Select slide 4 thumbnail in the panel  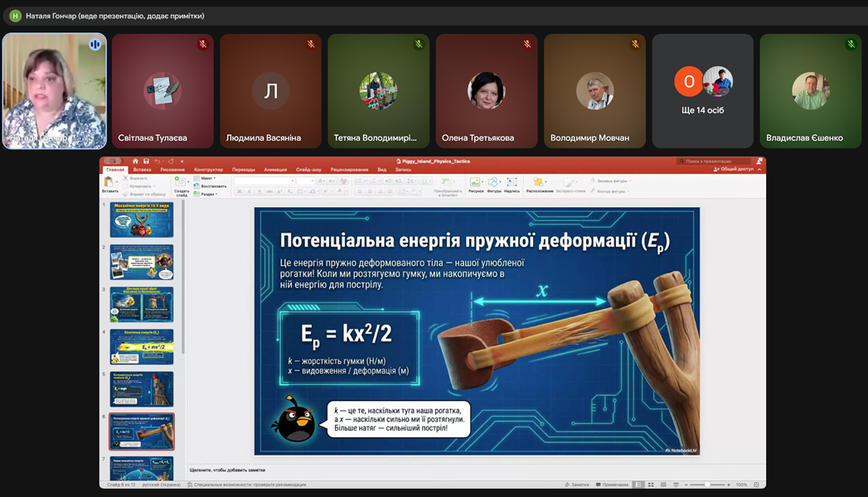point(141,346)
